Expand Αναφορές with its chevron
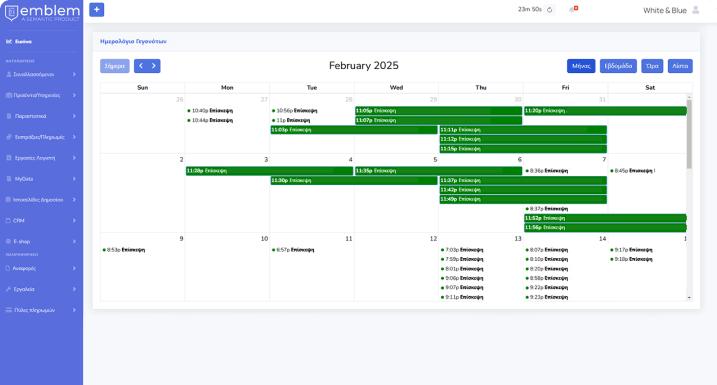The image size is (717, 385). (74, 268)
